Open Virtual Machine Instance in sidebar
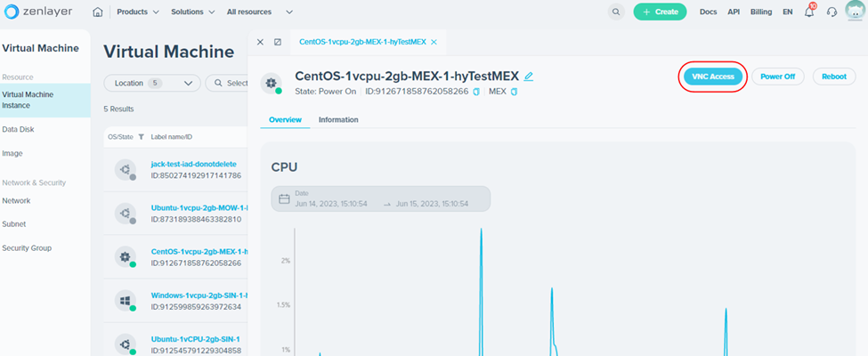Screen dimensions: 868x356 pyautogui.click(x=45, y=101)
